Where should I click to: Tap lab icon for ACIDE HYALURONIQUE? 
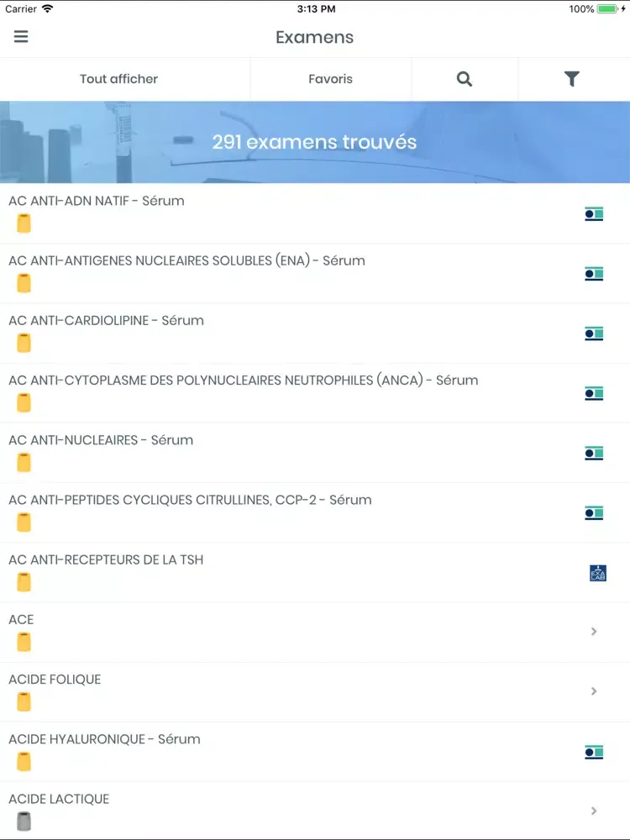pos(594,753)
